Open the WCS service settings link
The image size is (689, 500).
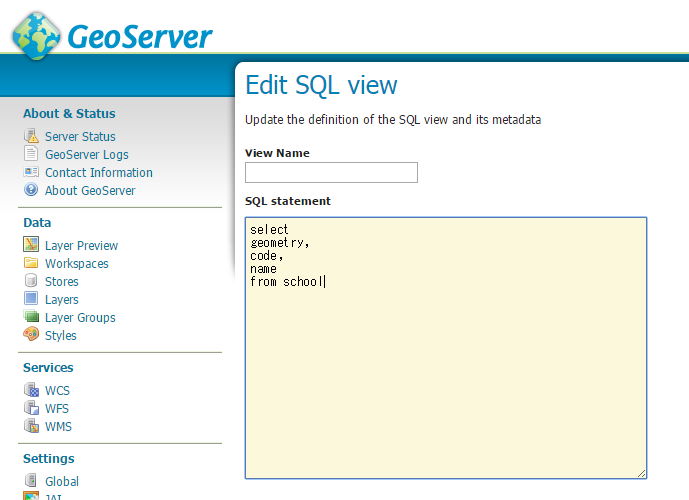pos(57,391)
